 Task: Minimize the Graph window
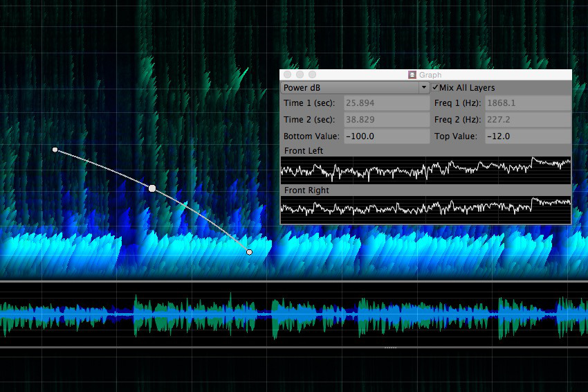pyautogui.click(x=300, y=74)
